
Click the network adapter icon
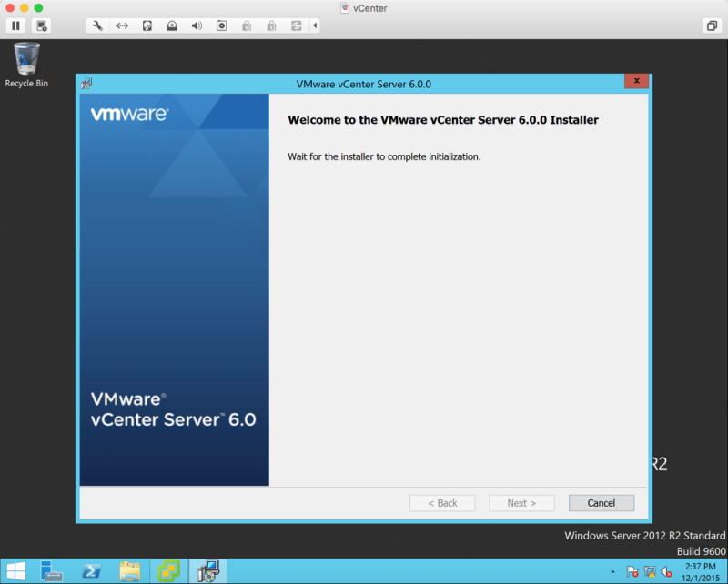pyautogui.click(x=122, y=25)
